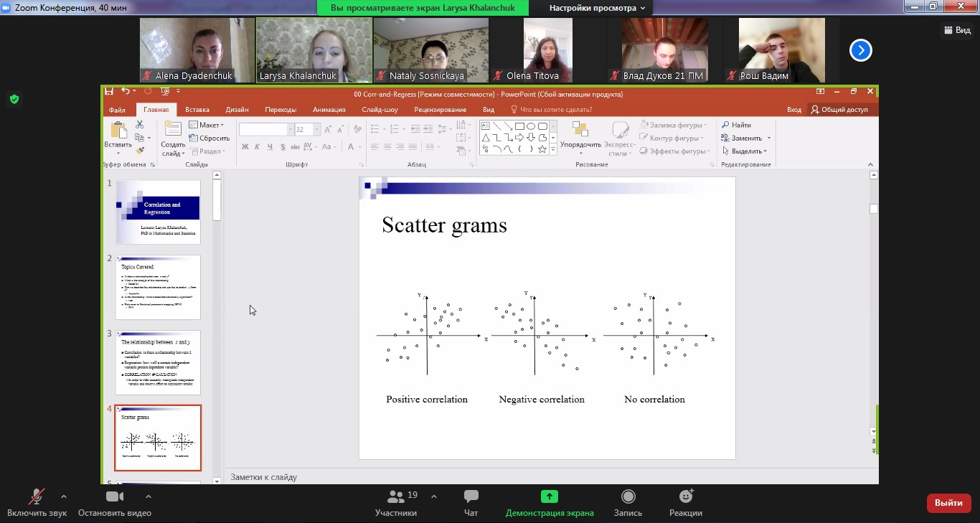Select the triangle shape in shapes gallery
980x523 pixels.
[x=486, y=138]
